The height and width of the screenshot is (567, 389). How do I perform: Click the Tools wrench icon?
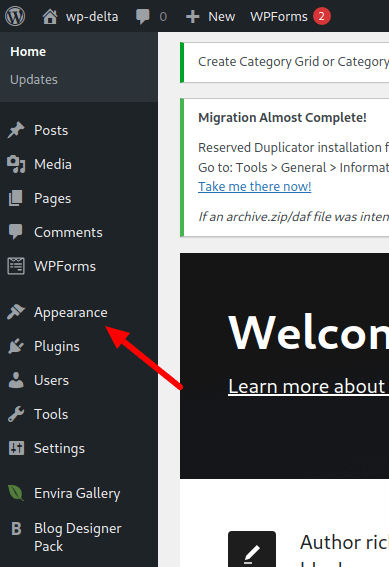click(16, 414)
